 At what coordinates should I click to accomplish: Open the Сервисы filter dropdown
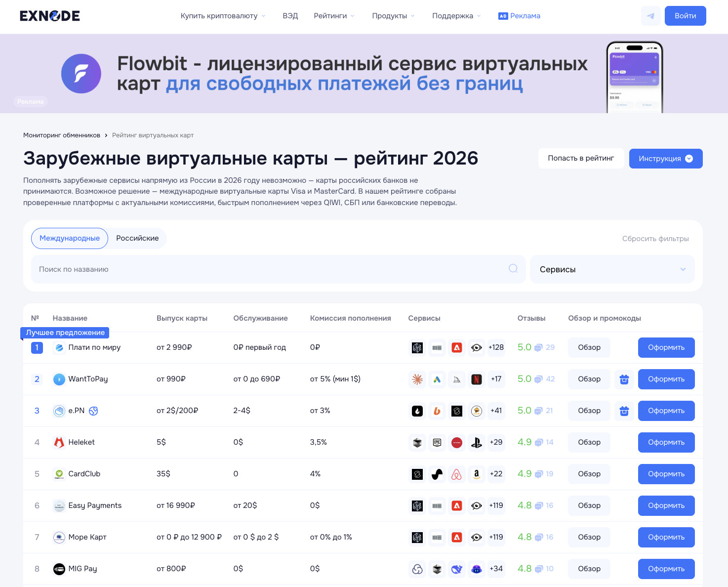pyautogui.click(x=612, y=269)
